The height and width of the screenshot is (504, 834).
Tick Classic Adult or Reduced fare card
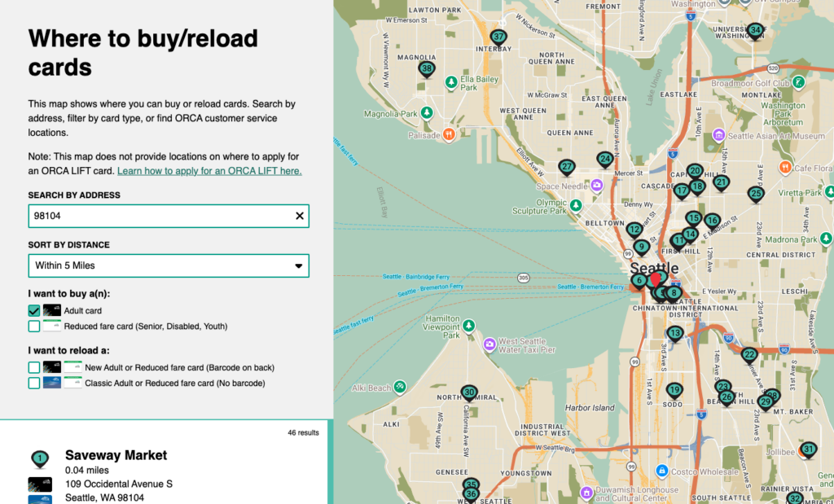click(34, 383)
